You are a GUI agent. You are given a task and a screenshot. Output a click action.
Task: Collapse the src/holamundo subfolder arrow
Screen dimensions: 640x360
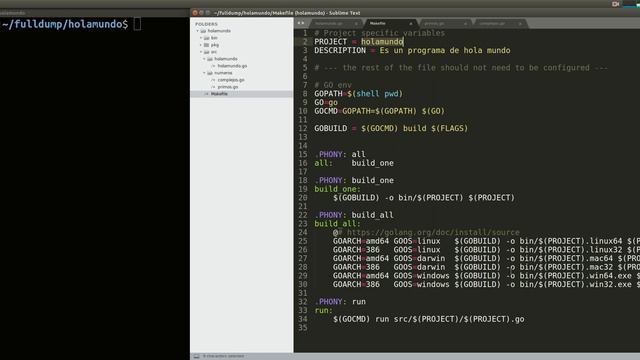[x=204, y=59]
